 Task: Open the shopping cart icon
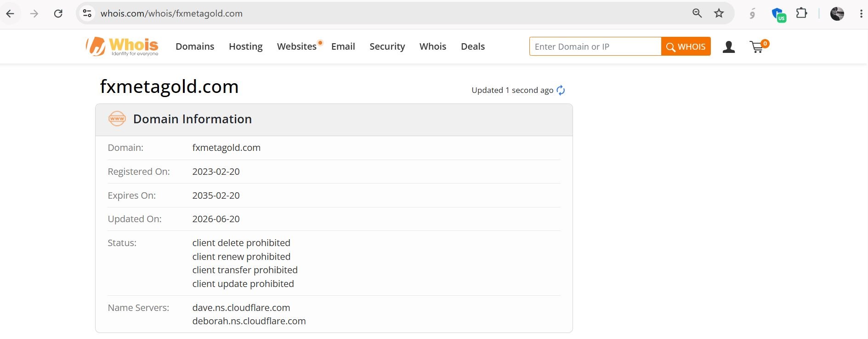pos(759,46)
